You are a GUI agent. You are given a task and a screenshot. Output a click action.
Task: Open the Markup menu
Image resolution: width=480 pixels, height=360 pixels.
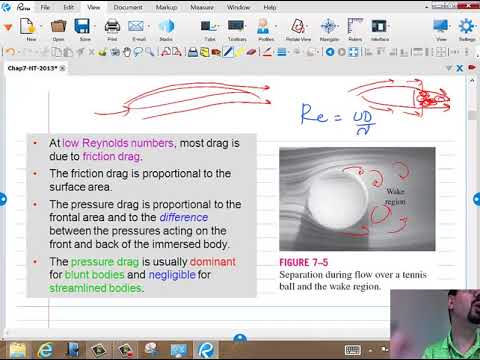click(x=166, y=7)
